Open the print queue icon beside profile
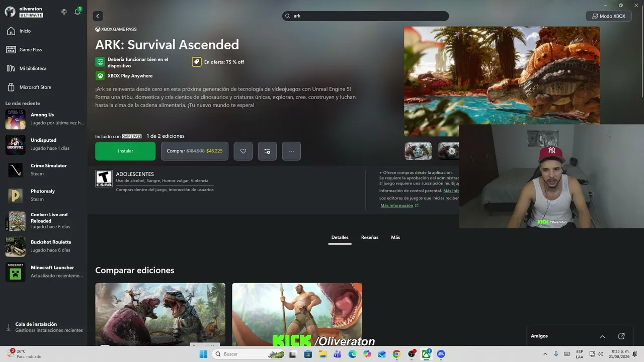Screen dimensions: 644x362 [x=64, y=12]
